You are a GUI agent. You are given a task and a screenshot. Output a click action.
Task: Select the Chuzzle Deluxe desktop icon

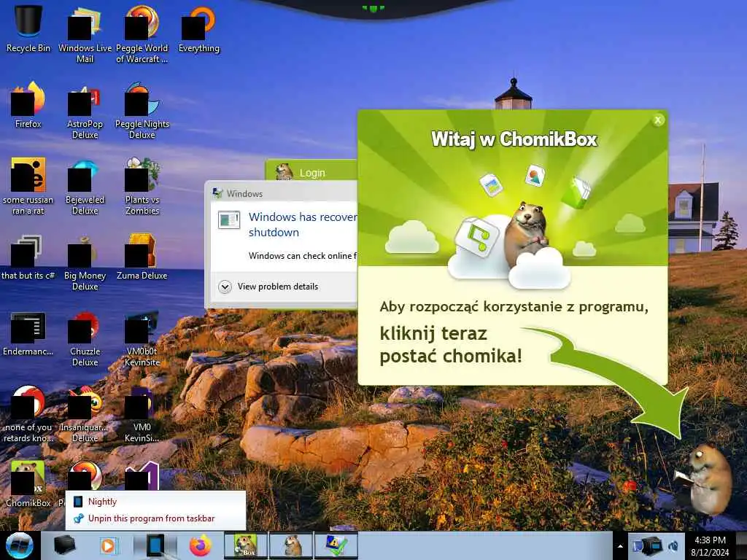coord(85,338)
